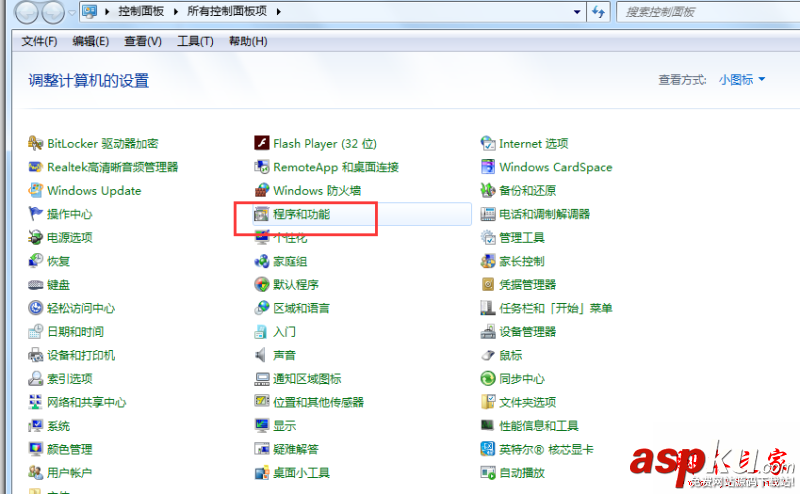The image size is (800, 494).
Task: Click the BitLocker drive encryption icon
Action: click(x=35, y=143)
